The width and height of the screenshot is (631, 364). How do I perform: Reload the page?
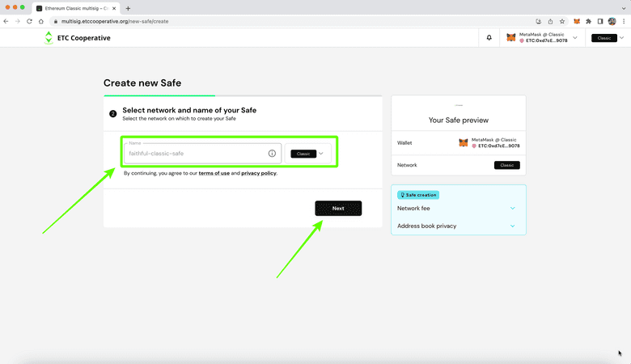coord(30,21)
